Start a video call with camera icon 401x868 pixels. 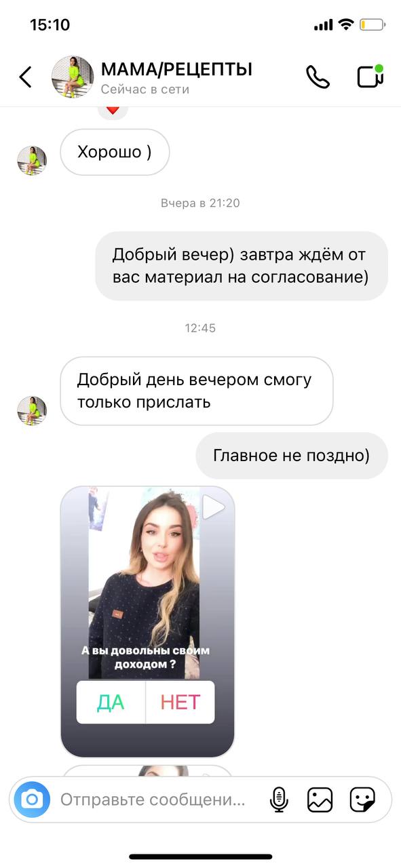coord(370,76)
